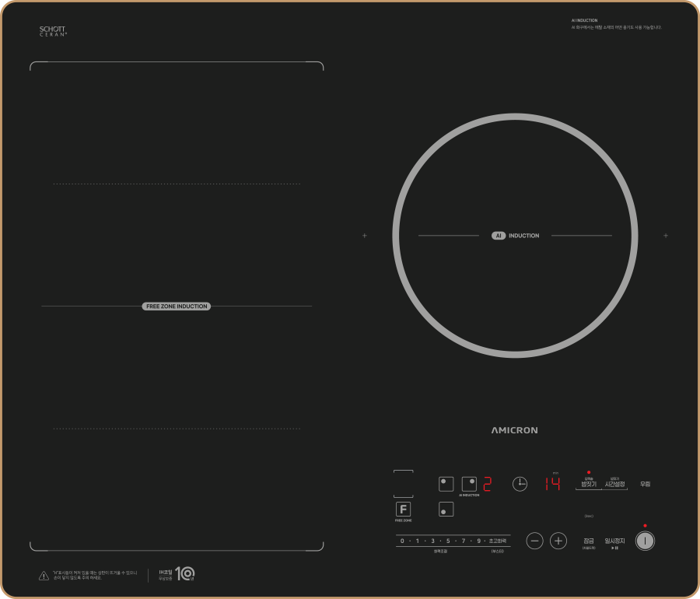Tap the FREE ZONE INDUCTION label
The image size is (700, 599).
[x=177, y=307]
